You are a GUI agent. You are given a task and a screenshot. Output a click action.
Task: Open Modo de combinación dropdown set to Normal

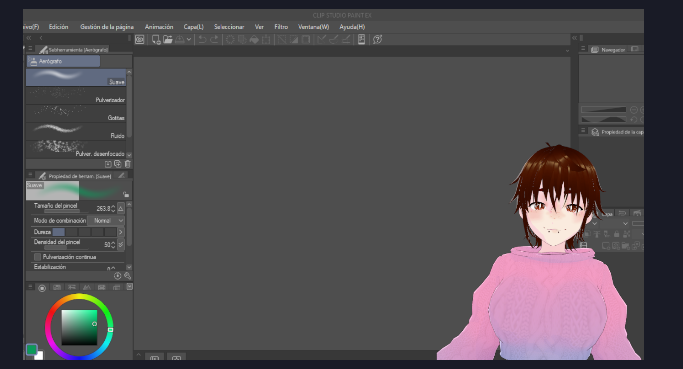point(106,221)
